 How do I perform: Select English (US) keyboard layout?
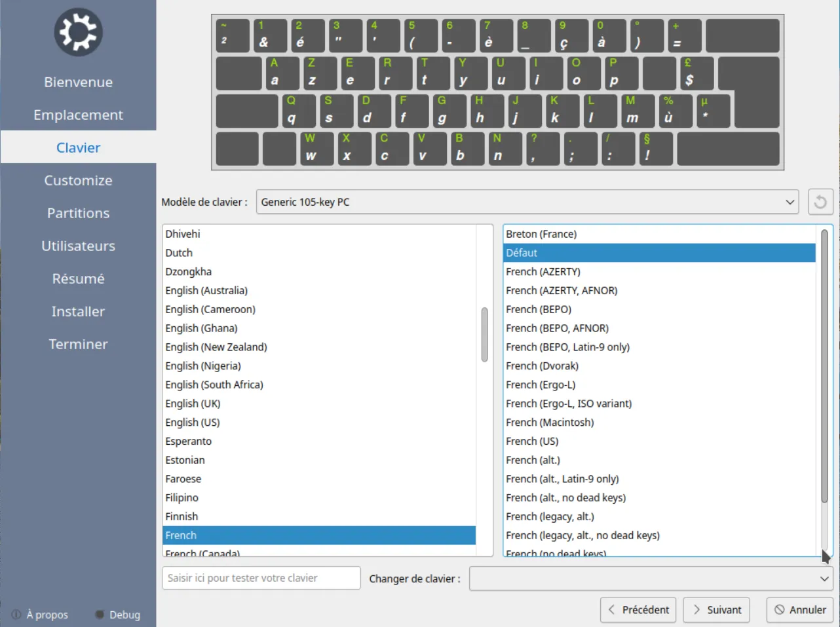coord(193,423)
